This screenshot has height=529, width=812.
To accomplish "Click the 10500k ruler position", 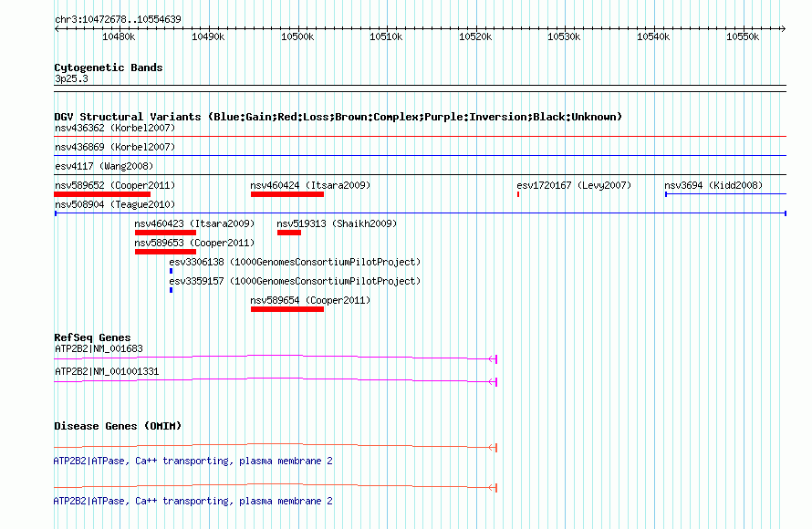I will (297, 36).
